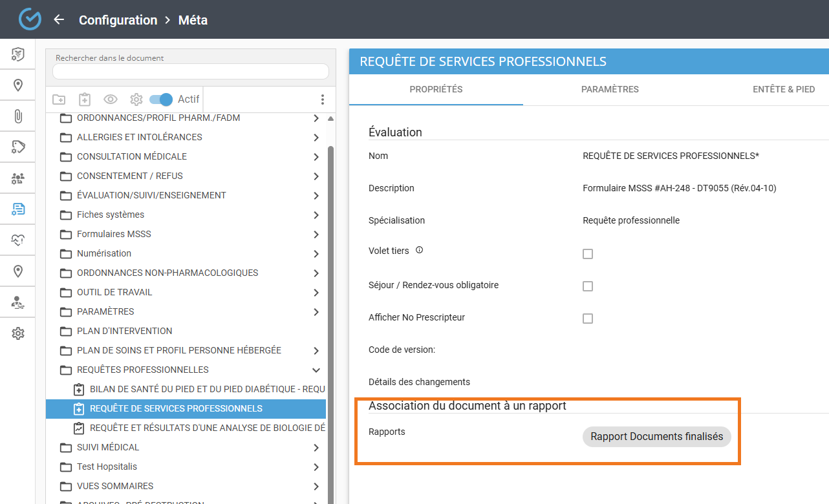Toggle the eye visibility icon

coord(111,100)
